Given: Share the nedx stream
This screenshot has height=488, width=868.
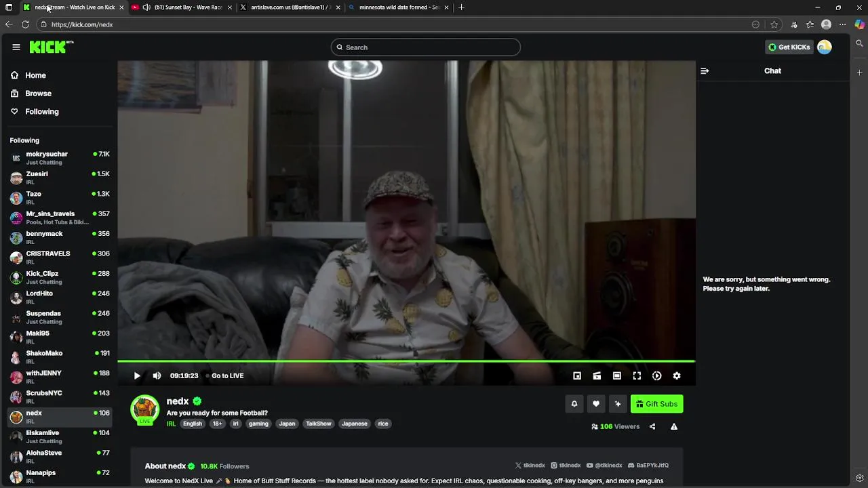Looking at the screenshot, I should tap(652, 426).
